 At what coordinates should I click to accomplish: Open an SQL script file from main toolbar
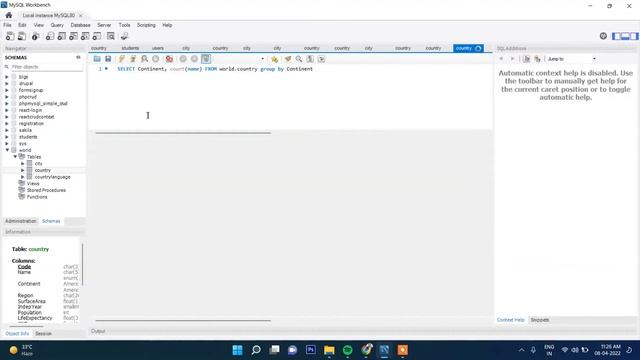22,36
